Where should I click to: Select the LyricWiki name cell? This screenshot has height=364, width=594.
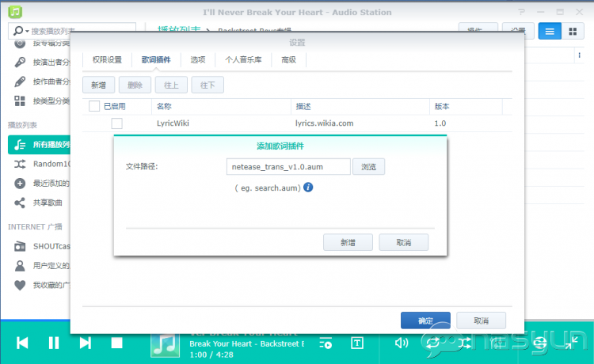[x=173, y=123]
